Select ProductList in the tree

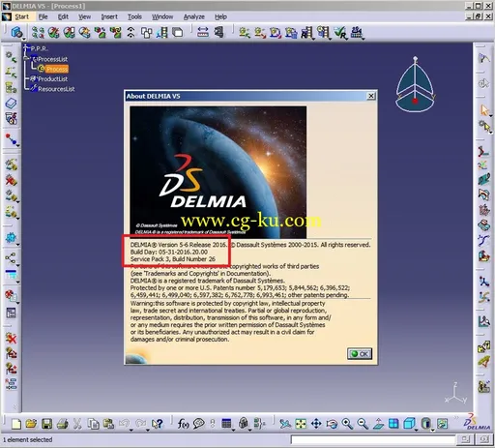pos(53,79)
